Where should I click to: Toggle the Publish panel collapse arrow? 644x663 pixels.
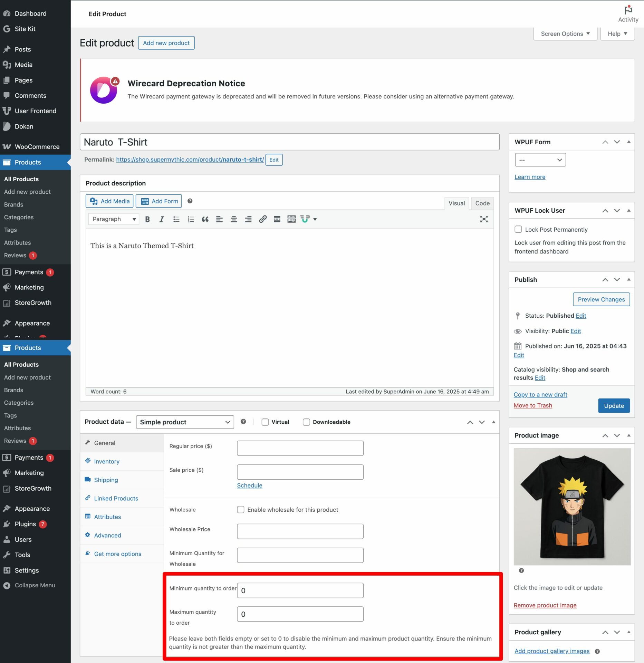click(629, 279)
